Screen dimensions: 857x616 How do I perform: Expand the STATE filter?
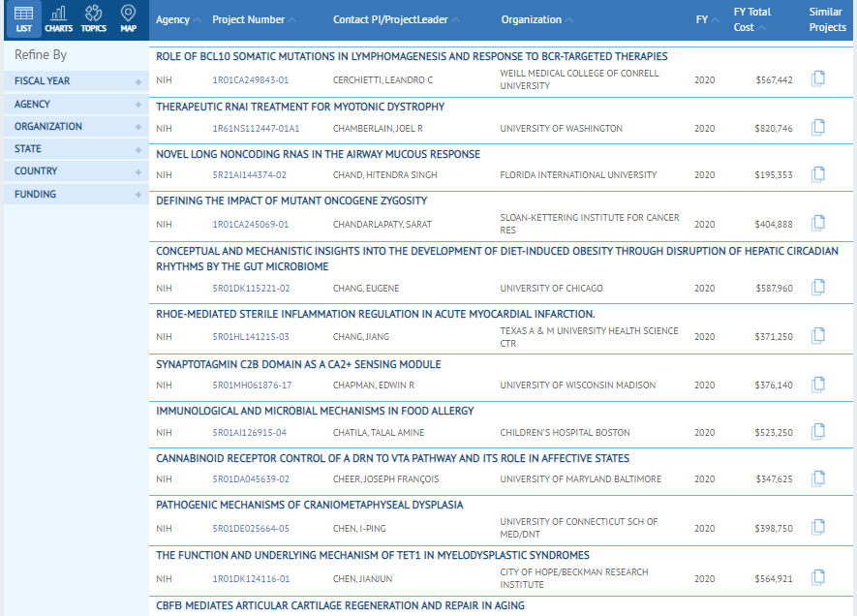(77, 148)
